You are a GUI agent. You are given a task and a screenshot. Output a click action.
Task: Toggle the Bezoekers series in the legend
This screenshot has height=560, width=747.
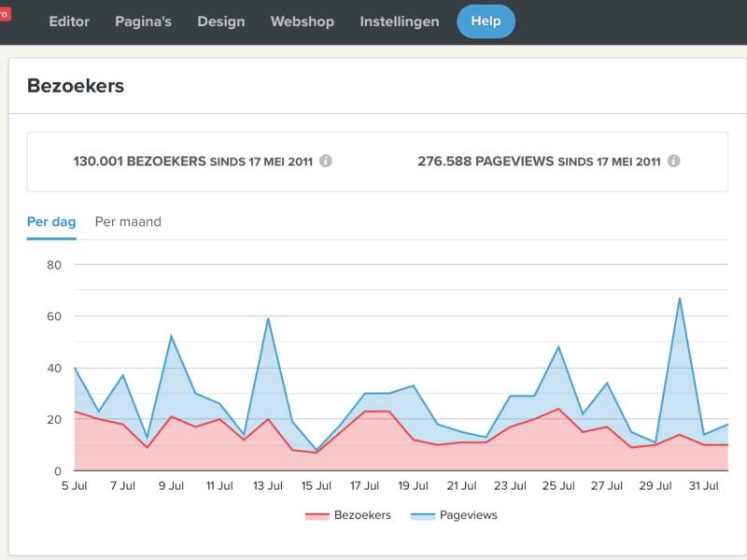[362, 515]
